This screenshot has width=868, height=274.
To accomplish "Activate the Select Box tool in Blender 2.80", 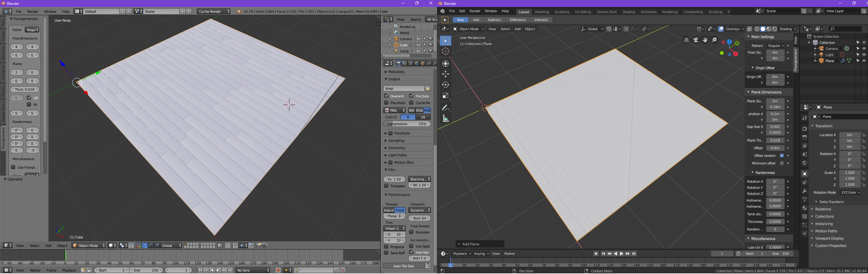I will point(446,41).
